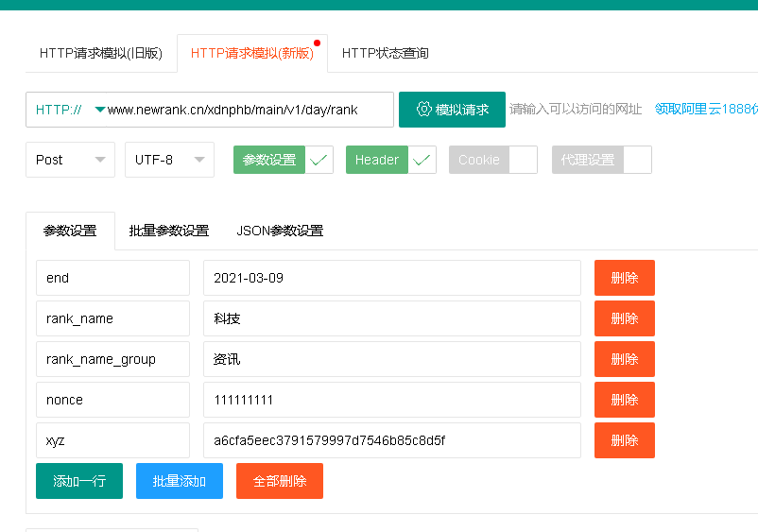Click the 科技 value field
This screenshot has height=532, width=758.
392,318
